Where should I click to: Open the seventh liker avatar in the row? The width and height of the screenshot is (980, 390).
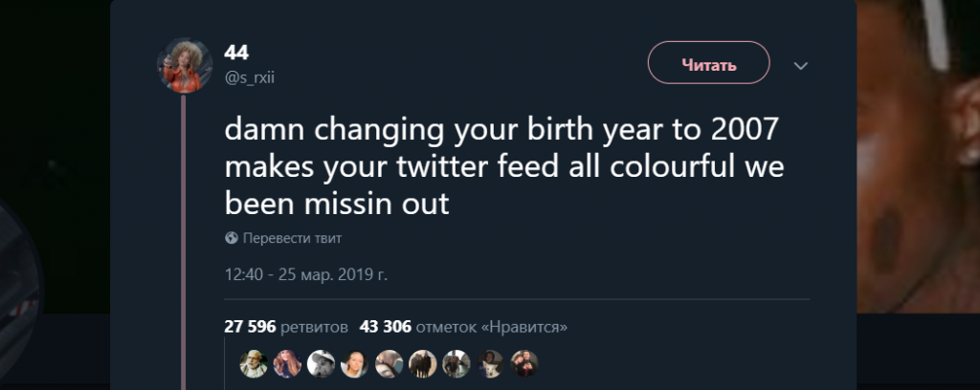click(x=456, y=363)
